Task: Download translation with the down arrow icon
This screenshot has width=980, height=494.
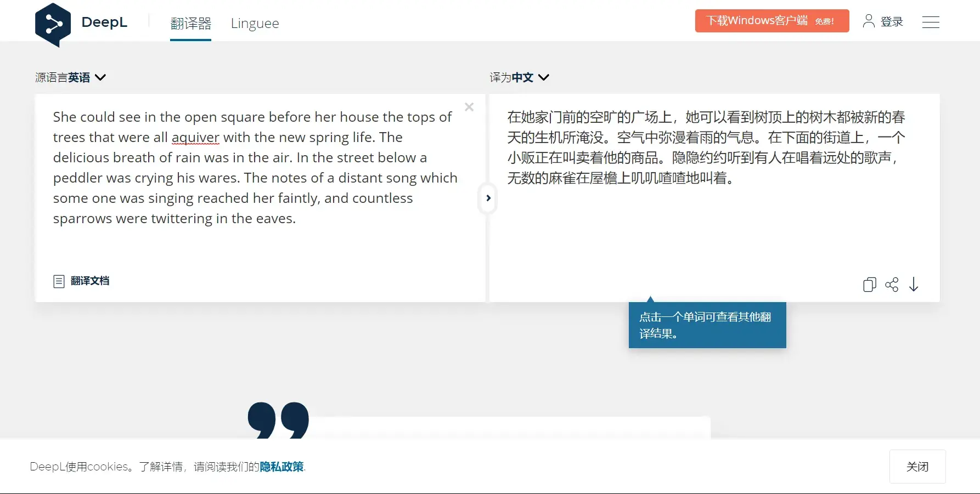Action: point(914,285)
